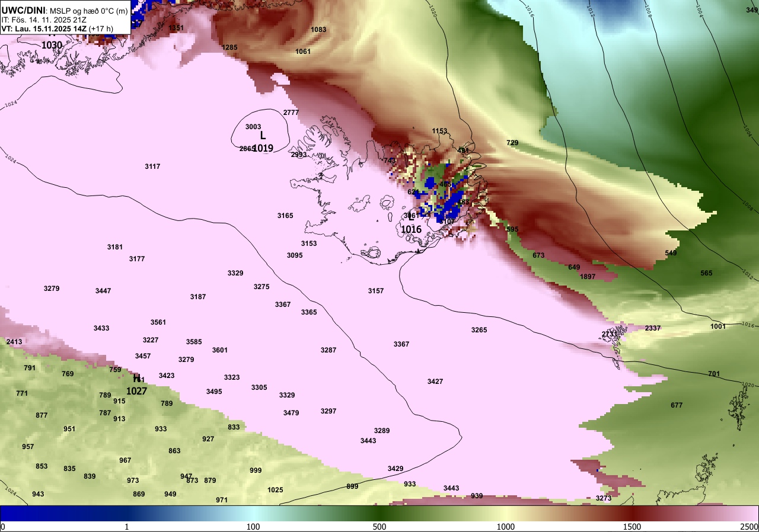Select the 2413 value
The width and height of the screenshot is (759, 532).
pos(14,342)
